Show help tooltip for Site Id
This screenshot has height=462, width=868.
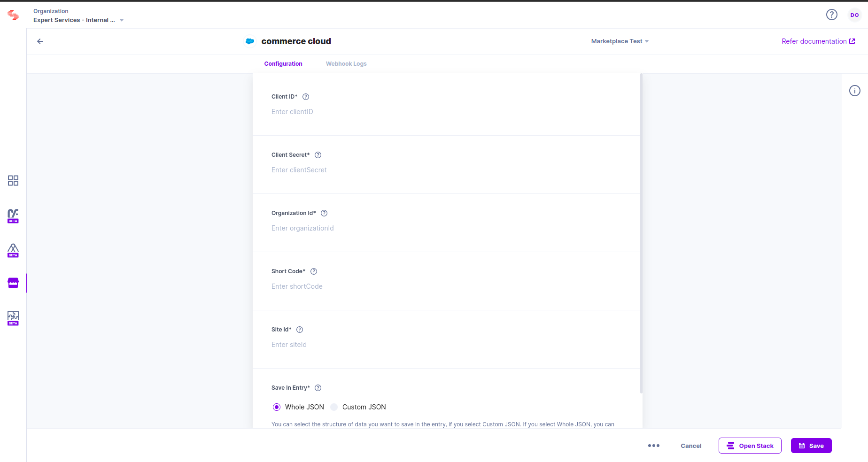point(300,330)
